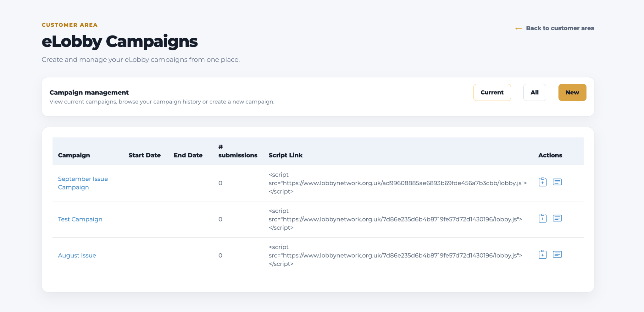Copy script for September Issue Campaign
The width and height of the screenshot is (644, 312).
(542, 182)
